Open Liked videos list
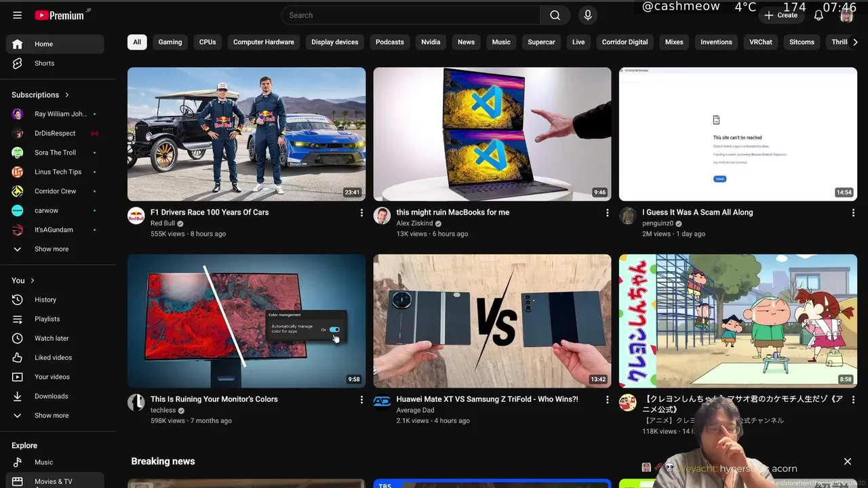 (x=56, y=357)
